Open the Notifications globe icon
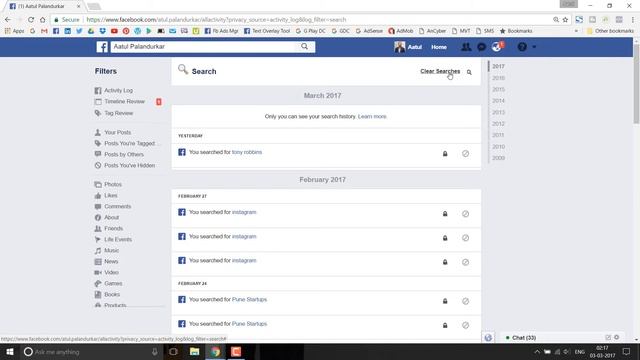This screenshot has height=360, width=640. (x=496, y=47)
